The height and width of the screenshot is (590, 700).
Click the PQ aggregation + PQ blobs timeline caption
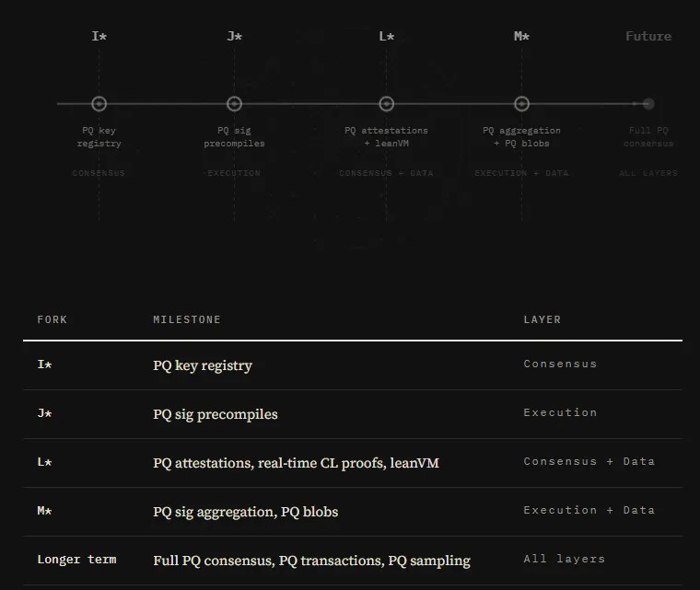tap(521, 136)
